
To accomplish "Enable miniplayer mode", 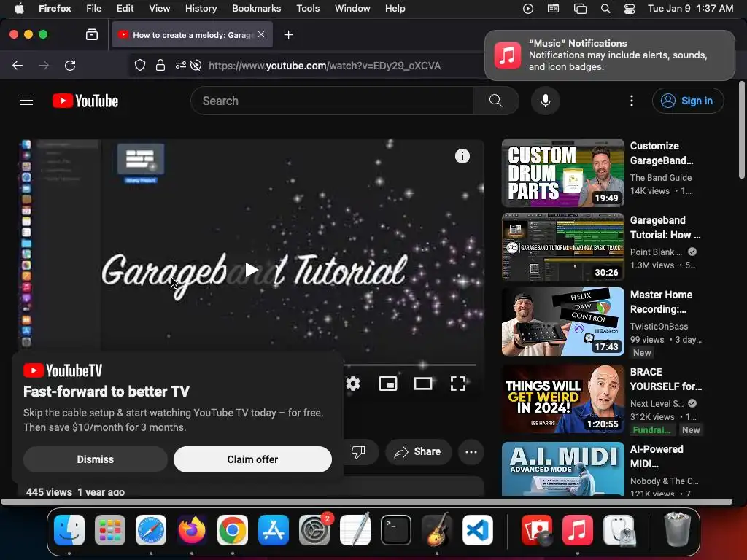I will 388,384.
